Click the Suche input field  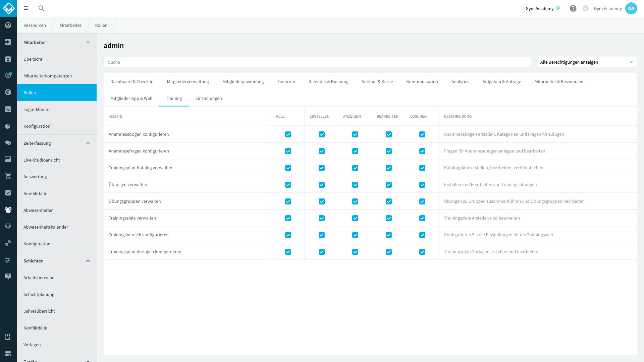(317, 62)
